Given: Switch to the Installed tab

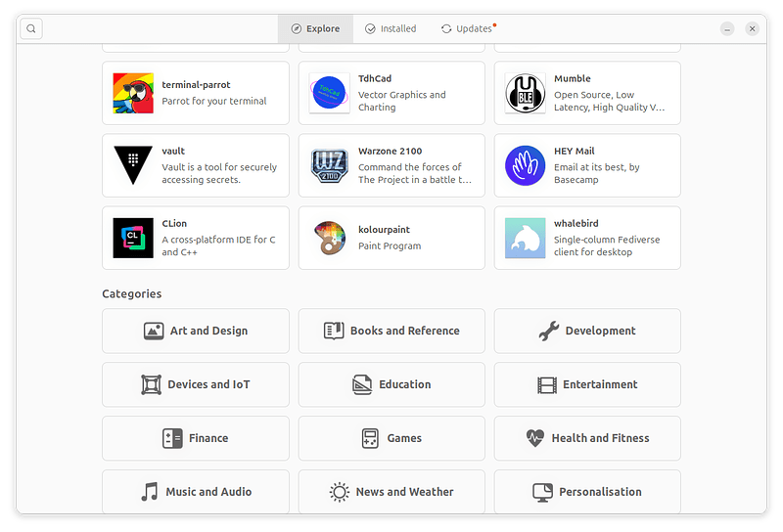Looking at the screenshot, I should point(391,29).
